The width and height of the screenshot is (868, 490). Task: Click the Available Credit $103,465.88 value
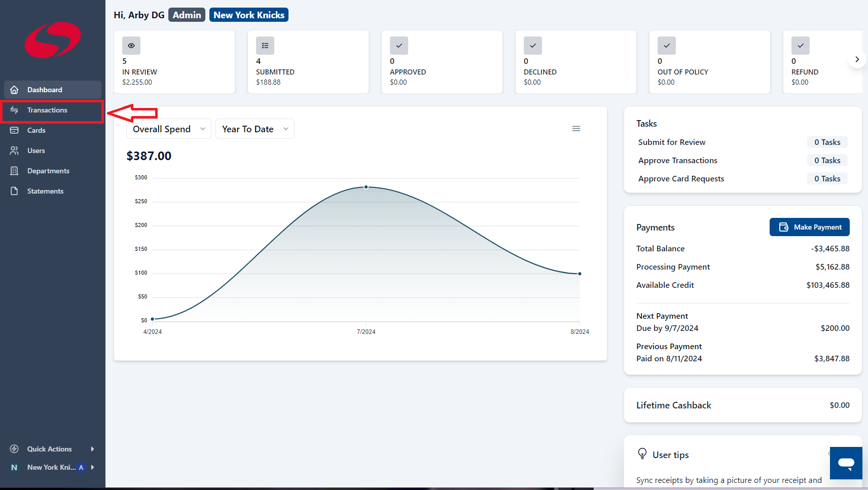[828, 285]
